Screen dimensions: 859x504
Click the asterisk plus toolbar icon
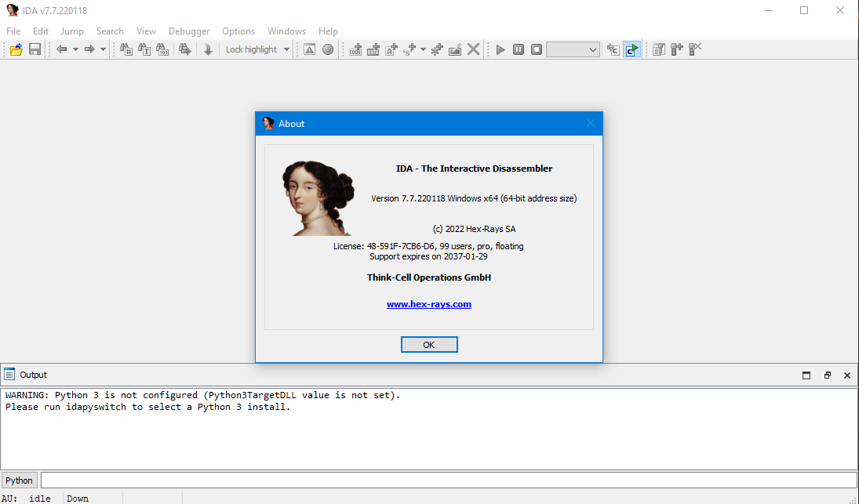[x=437, y=49]
